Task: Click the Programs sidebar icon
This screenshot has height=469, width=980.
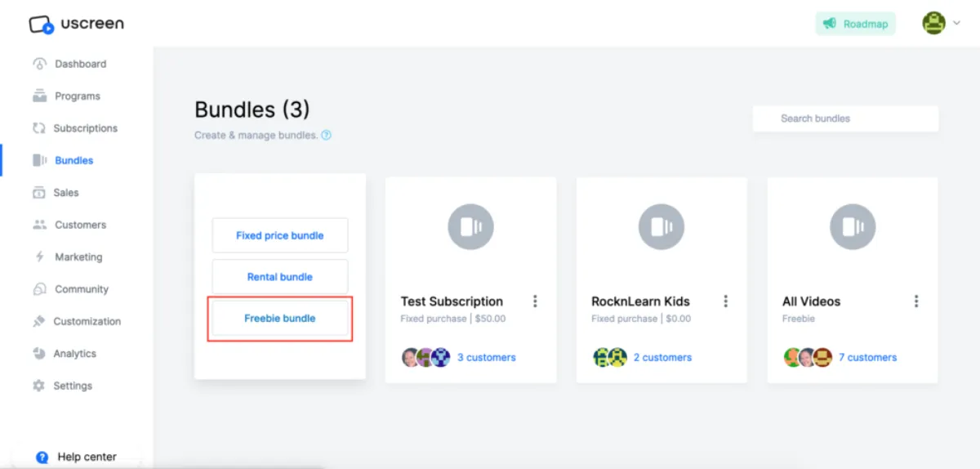Action: [x=39, y=96]
